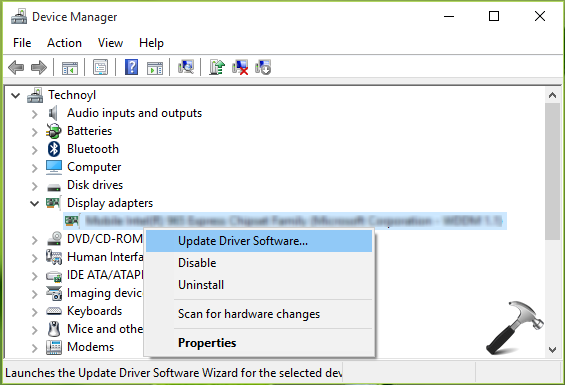Click the scrollbar down arrow
The image size is (565, 385).
click(552, 349)
